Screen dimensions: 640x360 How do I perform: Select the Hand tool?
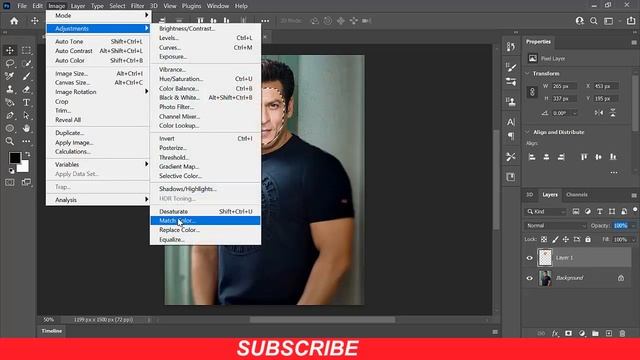(x=26, y=128)
